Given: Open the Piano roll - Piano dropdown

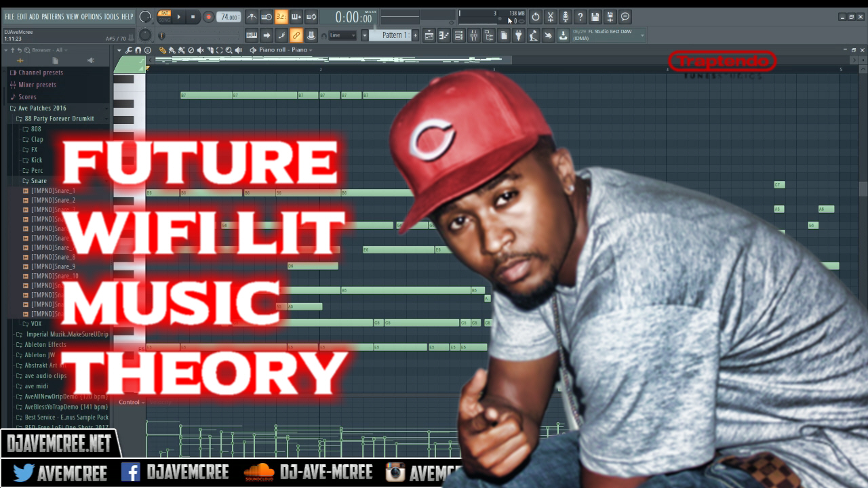Looking at the screenshot, I should click(285, 49).
